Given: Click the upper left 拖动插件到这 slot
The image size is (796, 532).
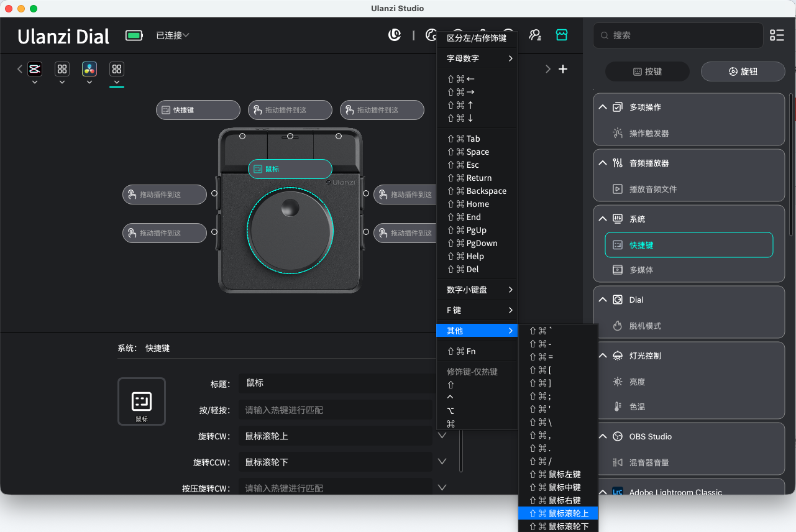Looking at the screenshot, I should click(x=165, y=195).
